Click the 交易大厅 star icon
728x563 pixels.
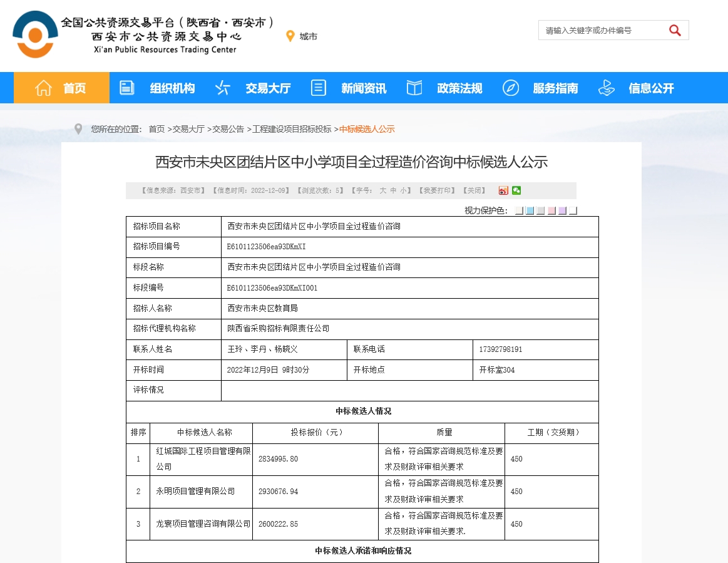click(x=223, y=88)
